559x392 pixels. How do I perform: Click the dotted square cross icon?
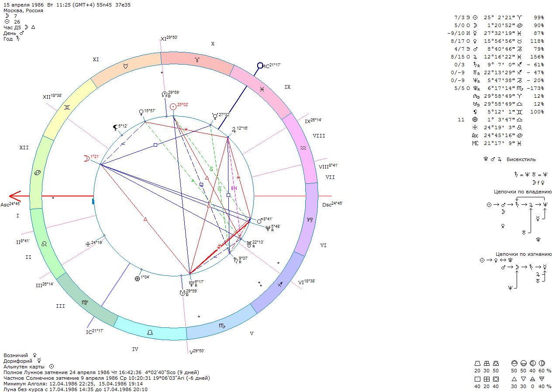point(477,379)
